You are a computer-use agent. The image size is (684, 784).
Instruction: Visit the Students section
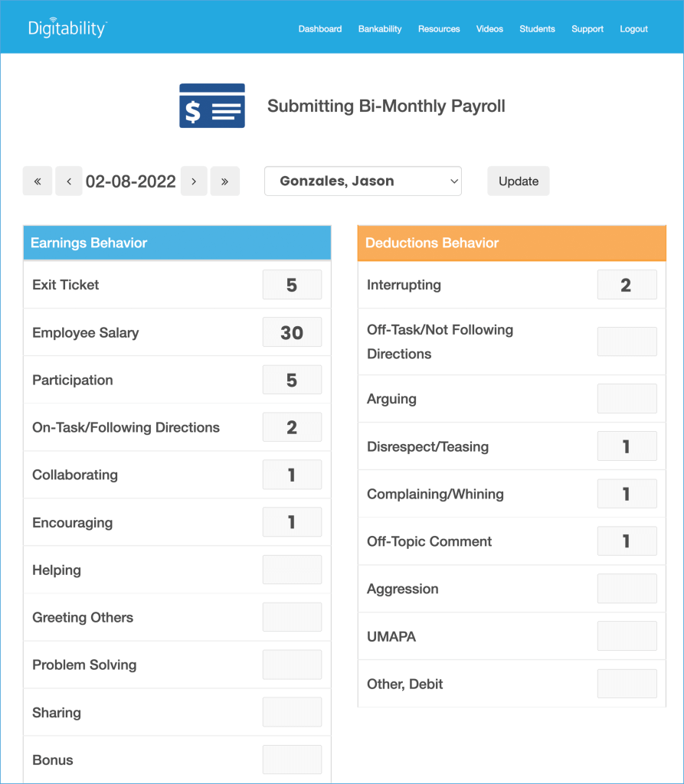(537, 29)
